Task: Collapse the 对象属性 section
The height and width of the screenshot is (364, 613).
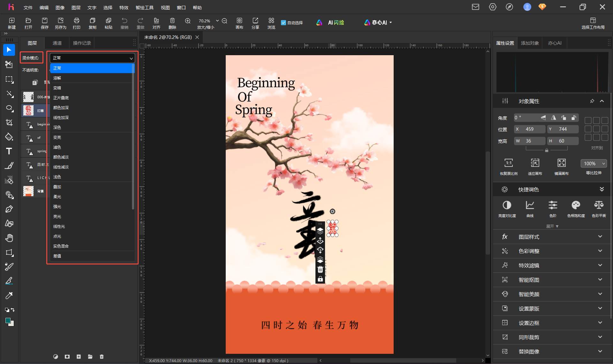Action: (x=602, y=101)
